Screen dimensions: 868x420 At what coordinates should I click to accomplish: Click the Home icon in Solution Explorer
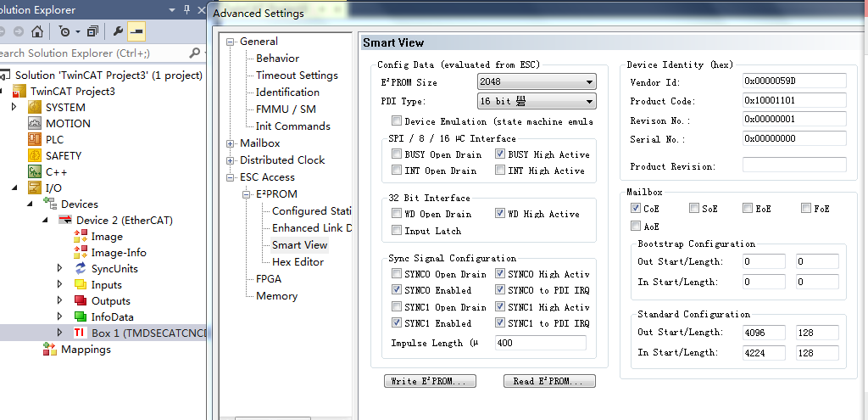37,31
